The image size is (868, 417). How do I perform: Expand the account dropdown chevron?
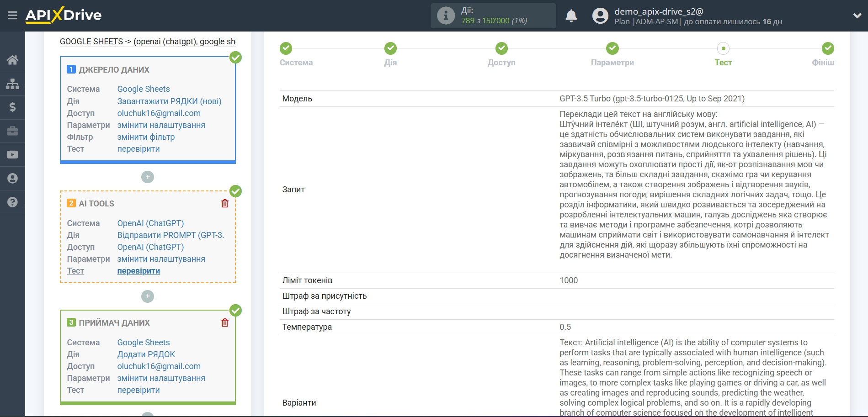[857, 16]
